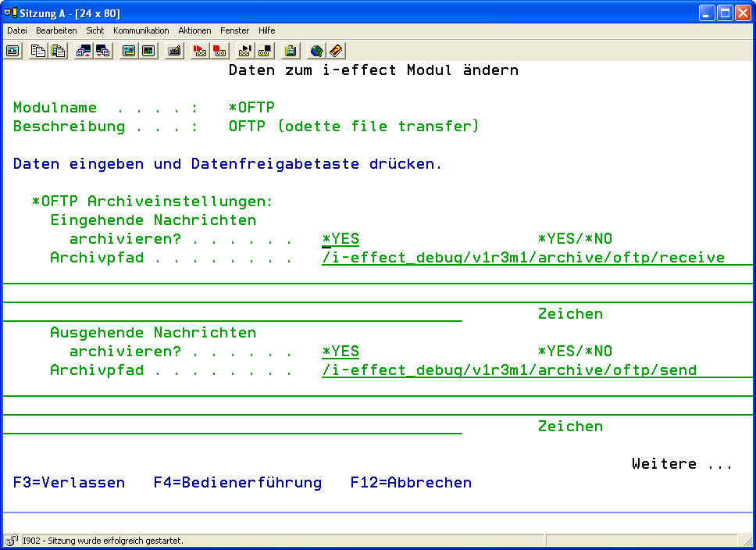Screen dimensions: 756x550
Task: Stop macro recording with red square icon
Action: pyautogui.click(x=219, y=51)
